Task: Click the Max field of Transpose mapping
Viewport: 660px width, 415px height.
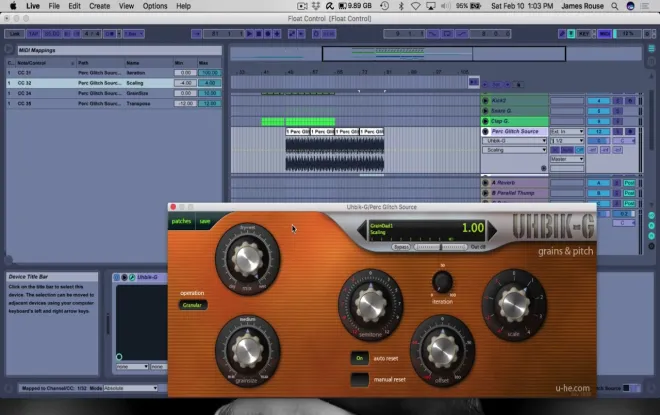Action: [209, 103]
